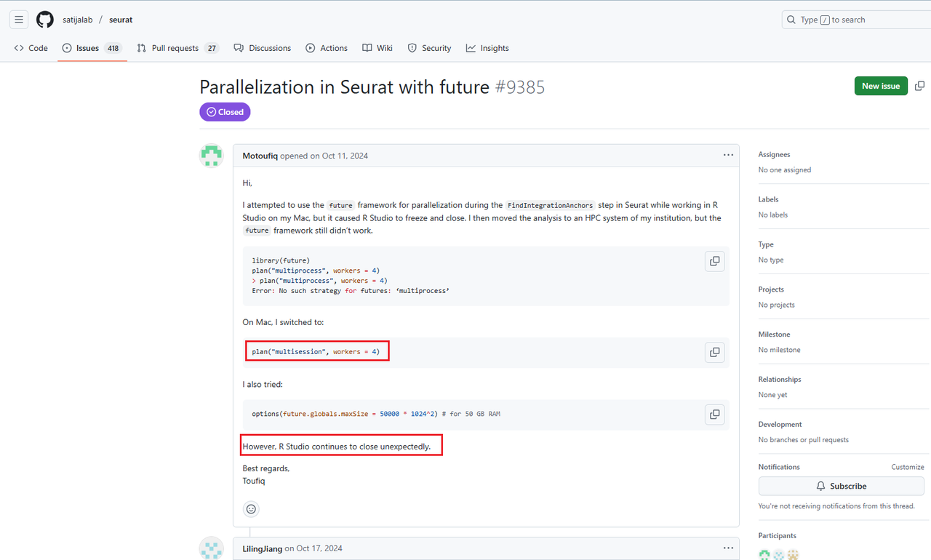Viewport: 931px width, 560px height.
Task: Add an emoji reaction to Motoufiq's comment
Action: point(251,508)
